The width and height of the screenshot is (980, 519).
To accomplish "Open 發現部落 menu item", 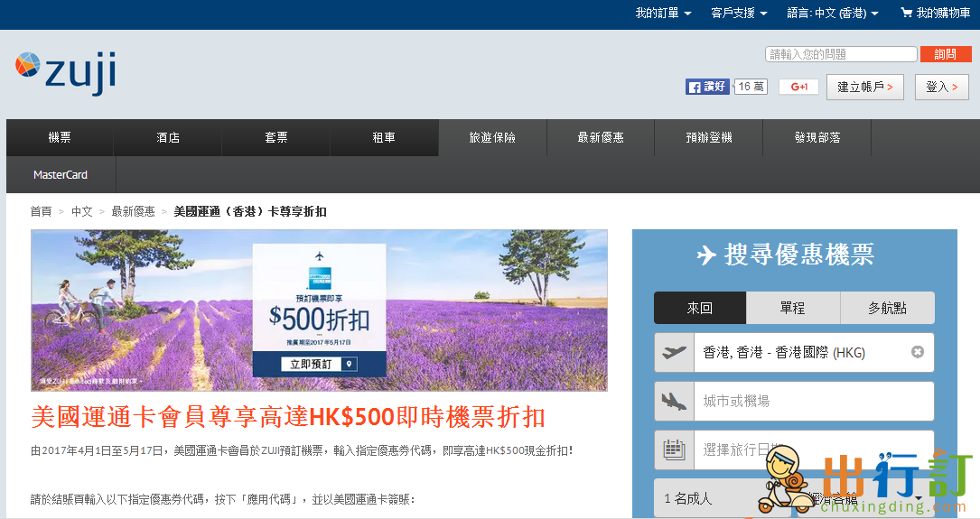I will (x=817, y=137).
